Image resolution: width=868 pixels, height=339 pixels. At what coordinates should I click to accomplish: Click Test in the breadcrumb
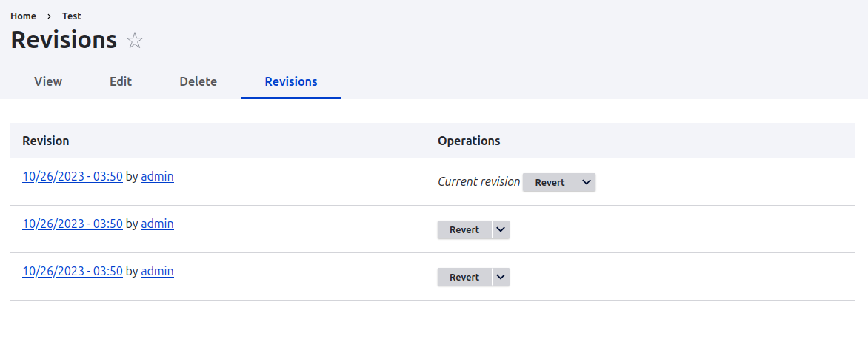tap(72, 16)
